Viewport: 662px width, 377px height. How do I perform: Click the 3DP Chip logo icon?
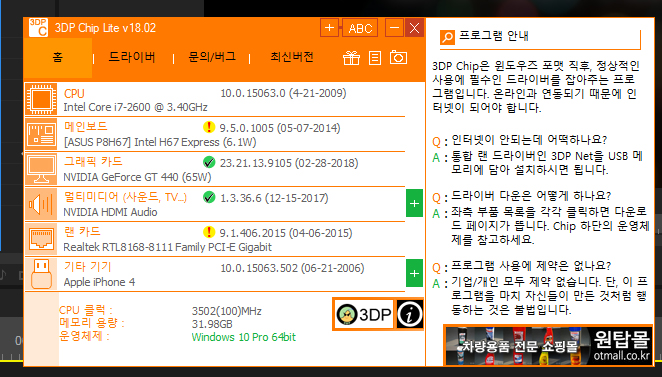[x=38, y=28]
